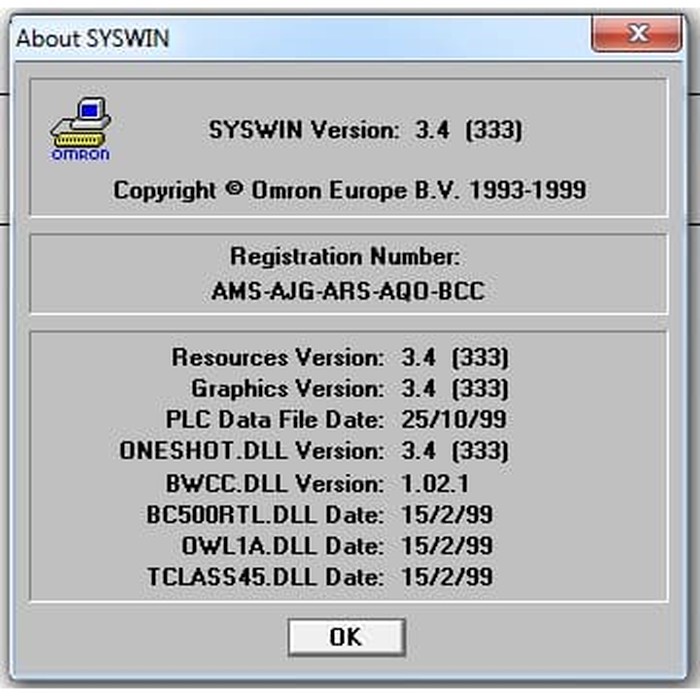The height and width of the screenshot is (700, 700).
Task: Click the ONESHOT.DLL Version line
Action: point(314,450)
